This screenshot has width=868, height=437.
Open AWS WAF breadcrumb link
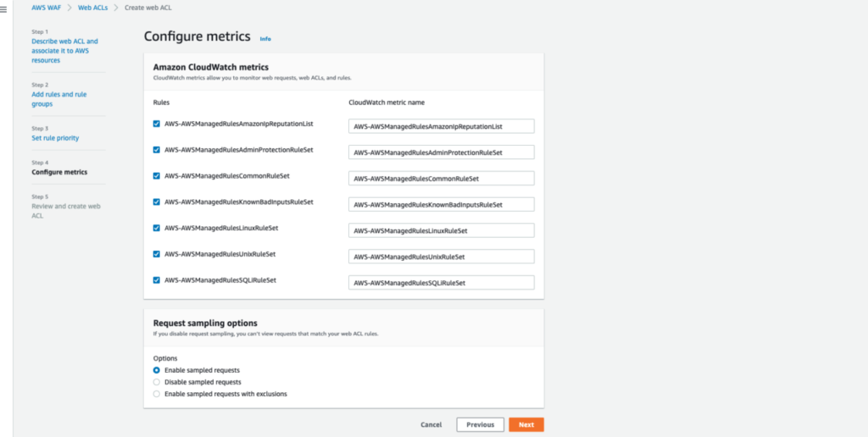(47, 8)
